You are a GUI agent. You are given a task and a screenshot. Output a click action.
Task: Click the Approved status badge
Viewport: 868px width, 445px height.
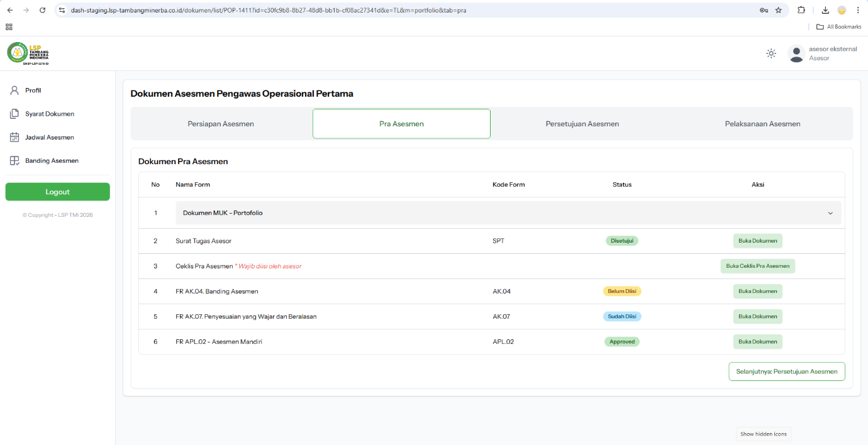622,341
